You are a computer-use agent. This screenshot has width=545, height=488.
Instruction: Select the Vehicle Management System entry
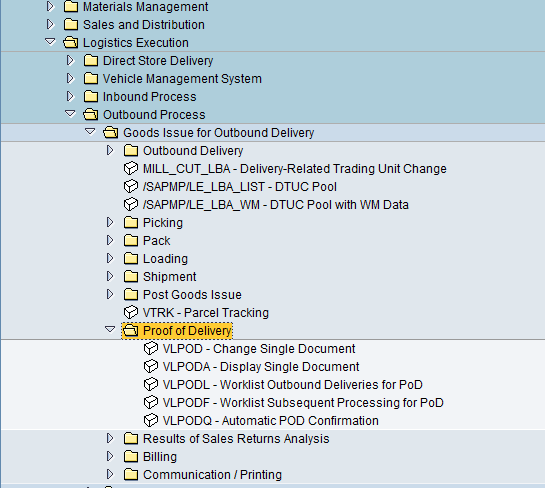[x=182, y=79]
